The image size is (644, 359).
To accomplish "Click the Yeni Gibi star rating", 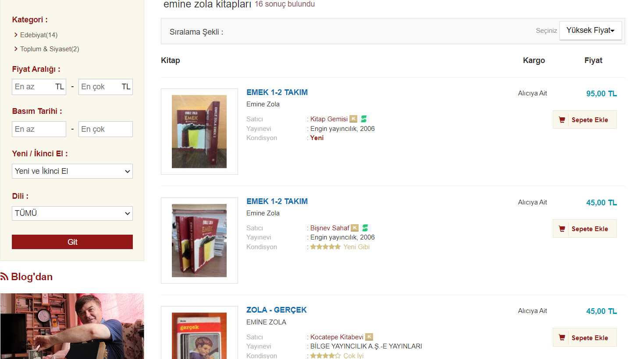I will pos(325,247).
